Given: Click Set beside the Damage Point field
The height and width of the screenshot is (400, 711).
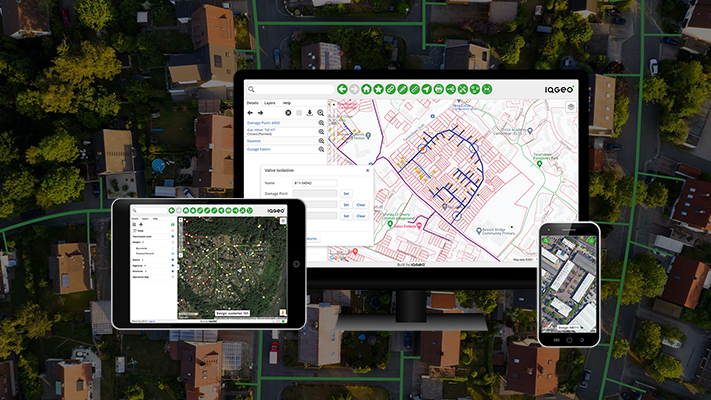Looking at the screenshot, I should pos(346,194).
